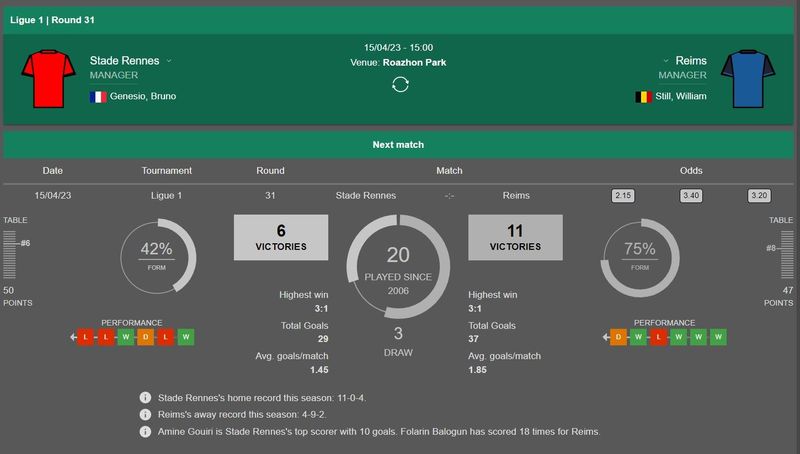Viewport: 800px width, 454px height.
Task: Click the blue Reims jersey icon
Action: coord(748,79)
